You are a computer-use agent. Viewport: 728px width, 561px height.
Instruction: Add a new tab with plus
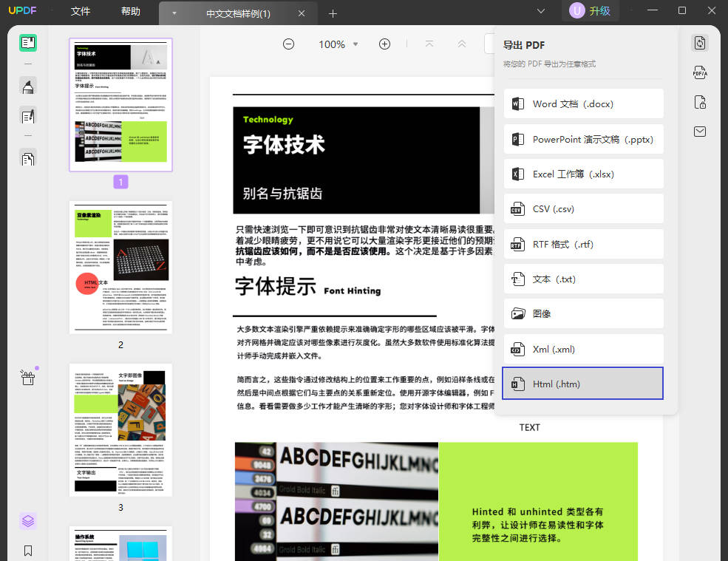333,14
